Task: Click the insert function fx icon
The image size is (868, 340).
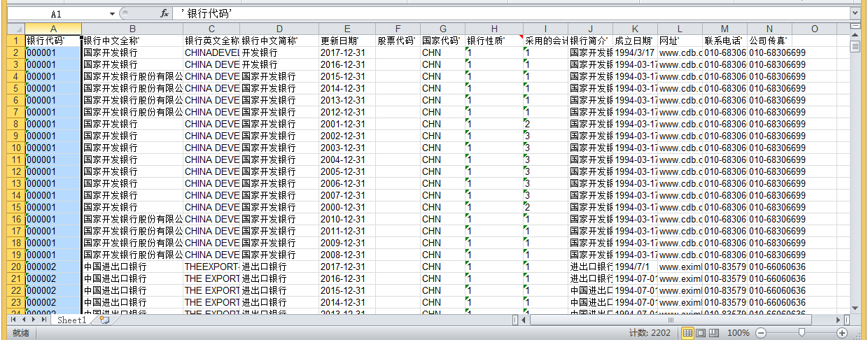Action: 164,14
